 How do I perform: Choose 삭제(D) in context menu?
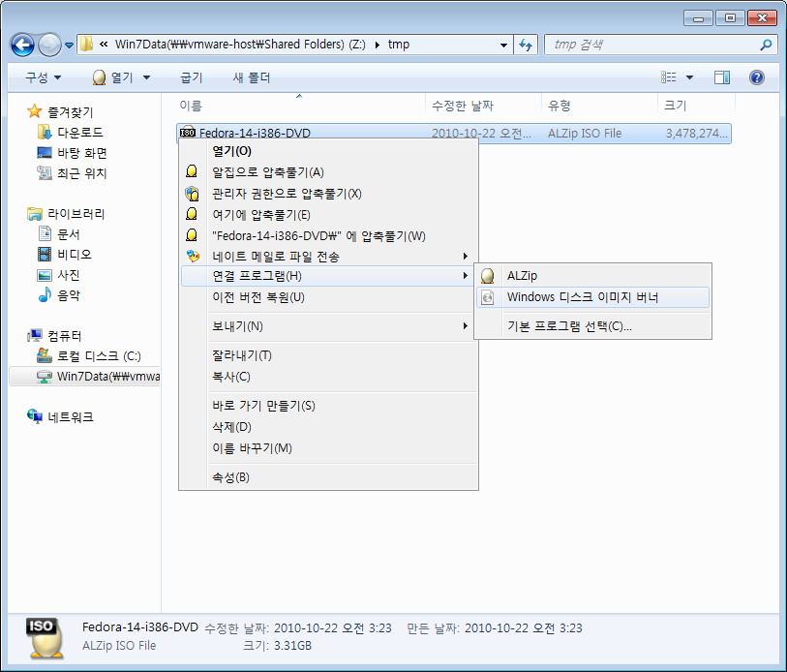328,427
